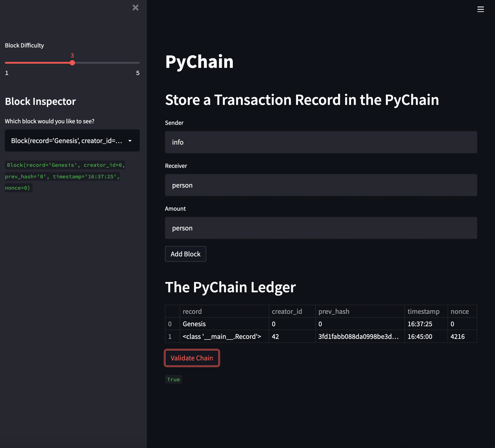Close the sidebar with the X icon

point(135,8)
